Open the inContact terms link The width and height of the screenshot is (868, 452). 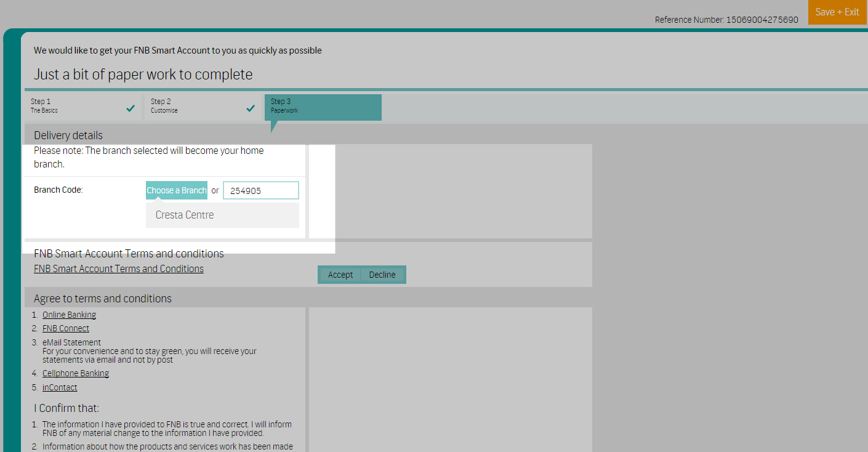[x=60, y=387]
